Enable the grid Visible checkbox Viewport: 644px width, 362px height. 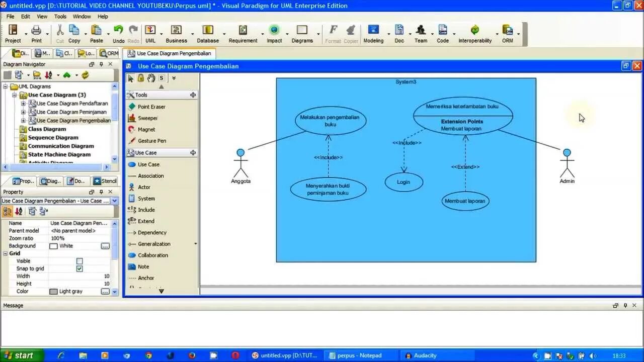[x=79, y=260]
